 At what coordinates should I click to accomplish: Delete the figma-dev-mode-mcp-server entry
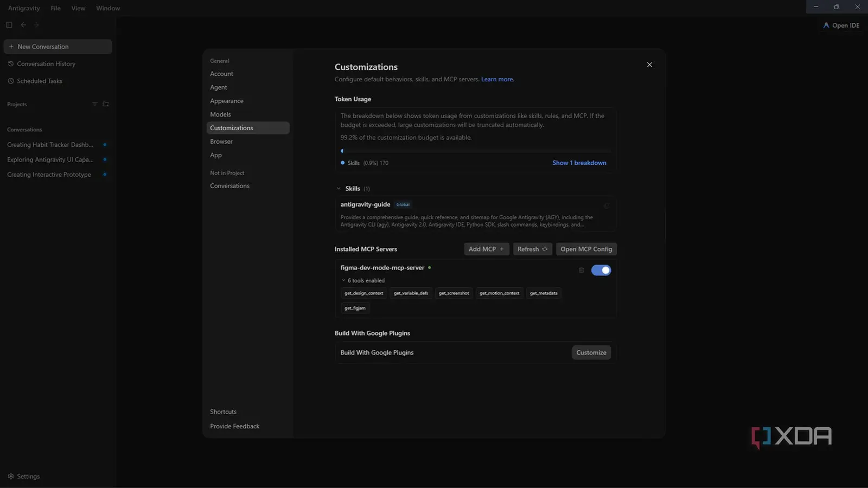pyautogui.click(x=581, y=270)
